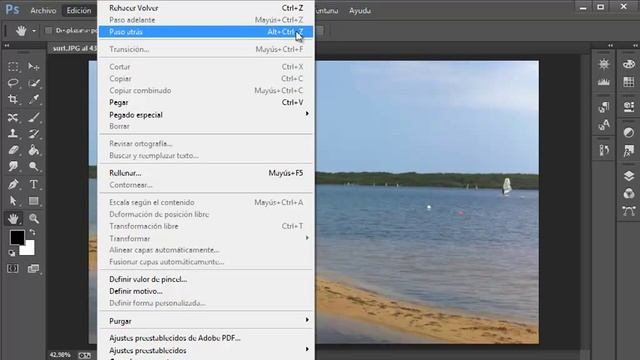The image size is (640, 360).
Task: Select the Zoom tool in toolbox
Action: pos(34,218)
